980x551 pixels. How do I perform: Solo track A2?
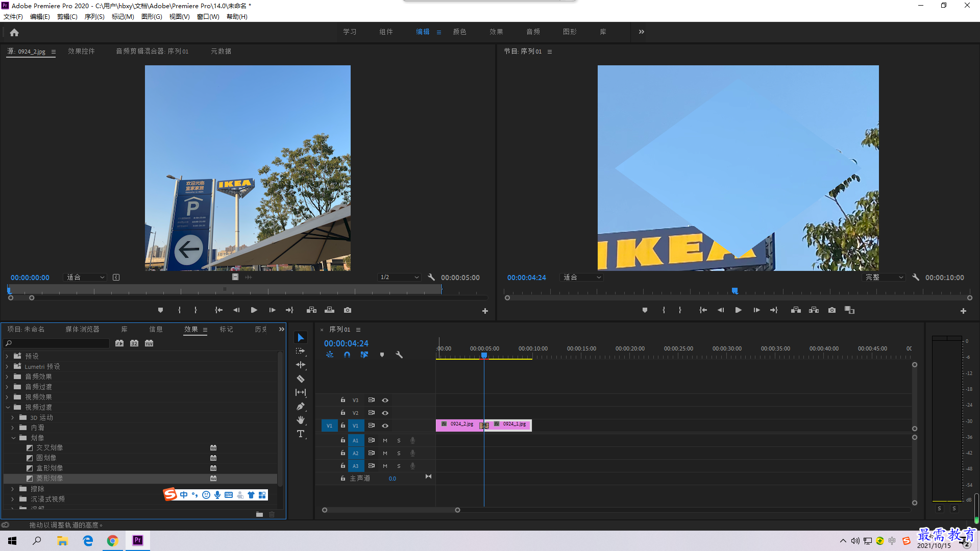point(399,453)
